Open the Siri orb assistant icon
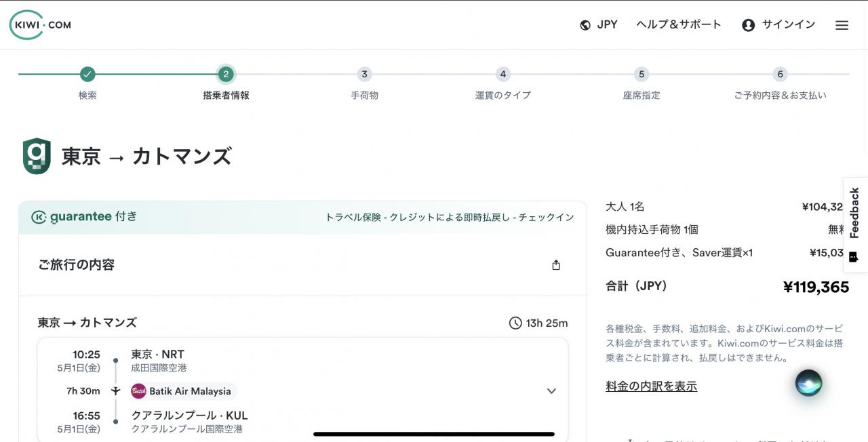The image size is (868, 442). (x=808, y=383)
